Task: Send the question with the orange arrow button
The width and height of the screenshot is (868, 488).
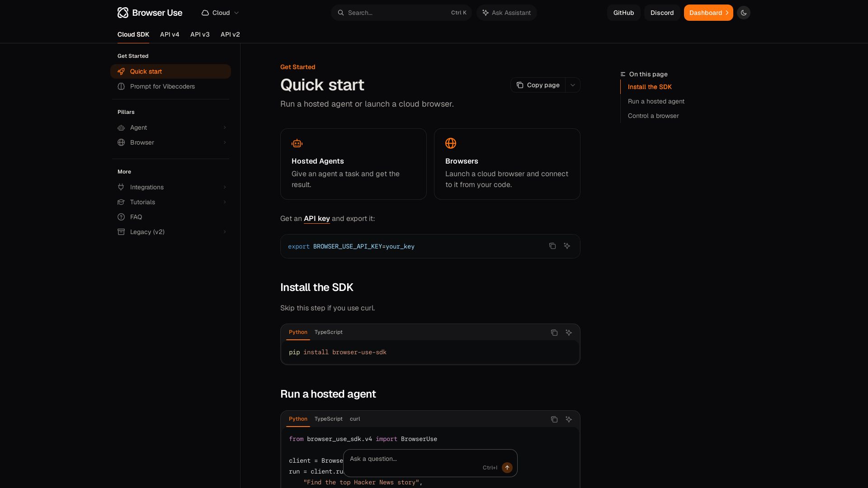Action: pyautogui.click(x=507, y=467)
